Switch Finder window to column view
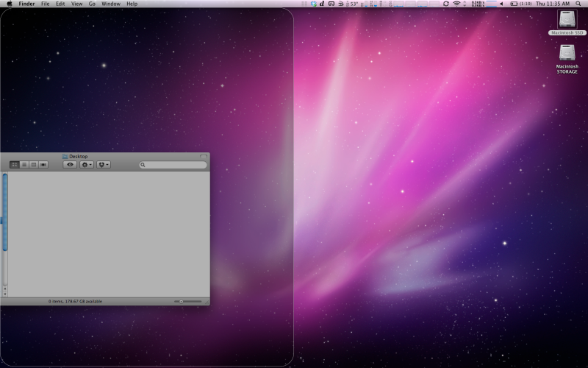The image size is (588, 368). coord(34,165)
